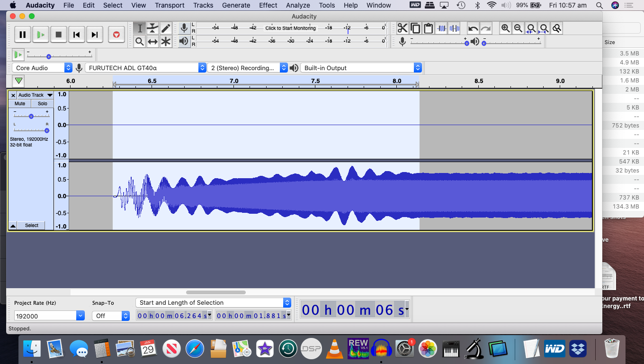
Task: Select the Envelope tool
Action: pyautogui.click(x=152, y=28)
